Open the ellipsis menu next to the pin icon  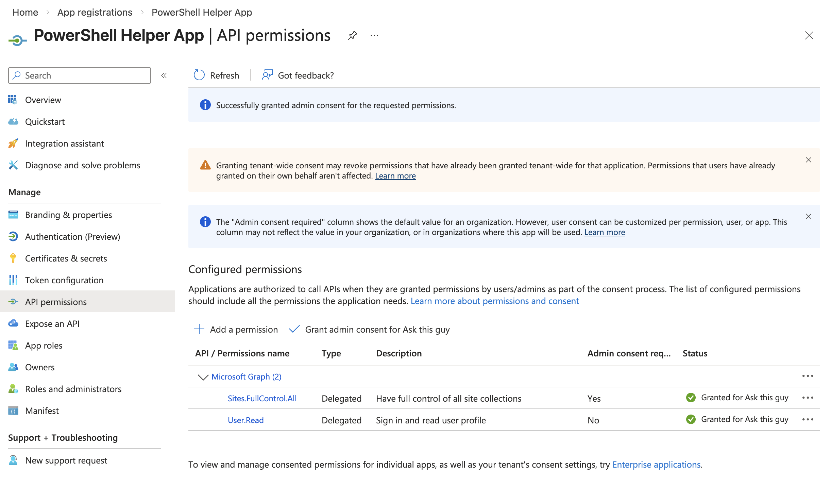[x=374, y=36]
